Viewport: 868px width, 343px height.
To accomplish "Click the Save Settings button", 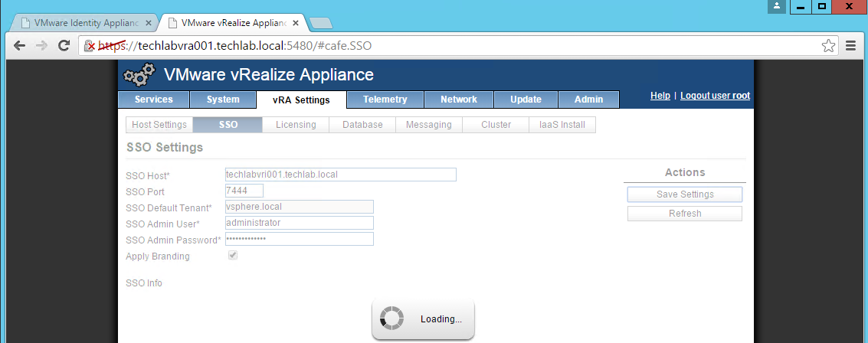I will [685, 194].
